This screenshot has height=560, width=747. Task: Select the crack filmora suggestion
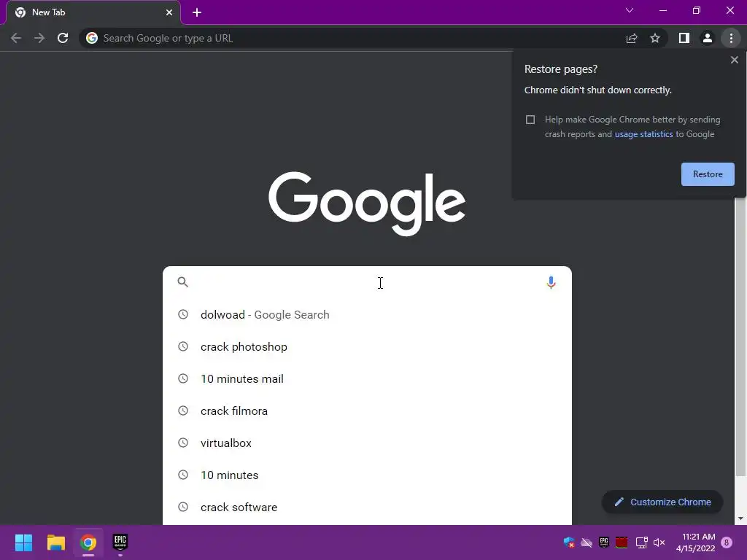point(367,411)
